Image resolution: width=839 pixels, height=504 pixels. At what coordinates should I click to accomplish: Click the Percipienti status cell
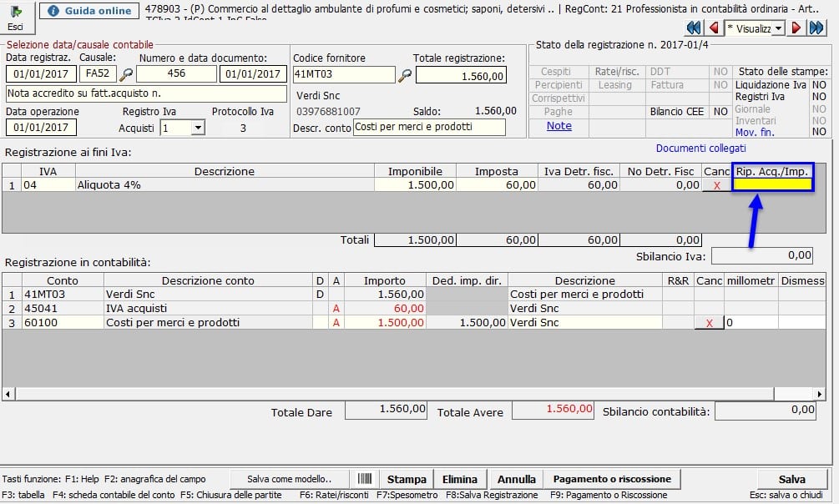(x=558, y=85)
